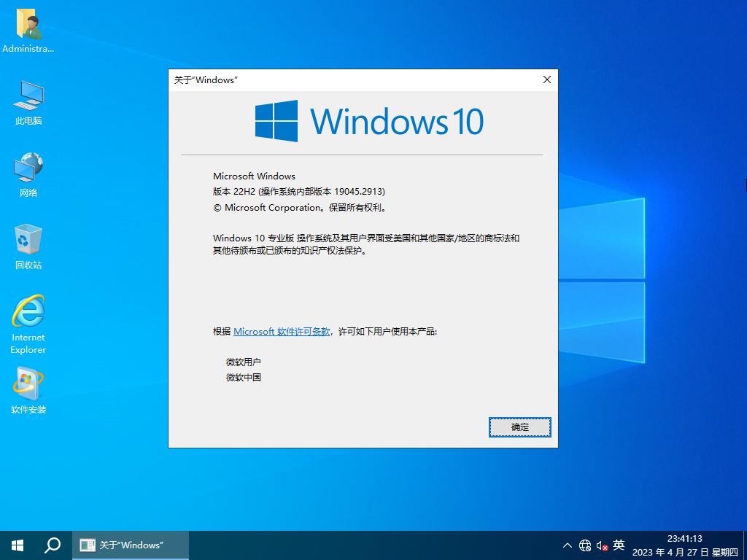Click the dialog title text 关于"Windows"
747x560 pixels.
click(206, 80)
